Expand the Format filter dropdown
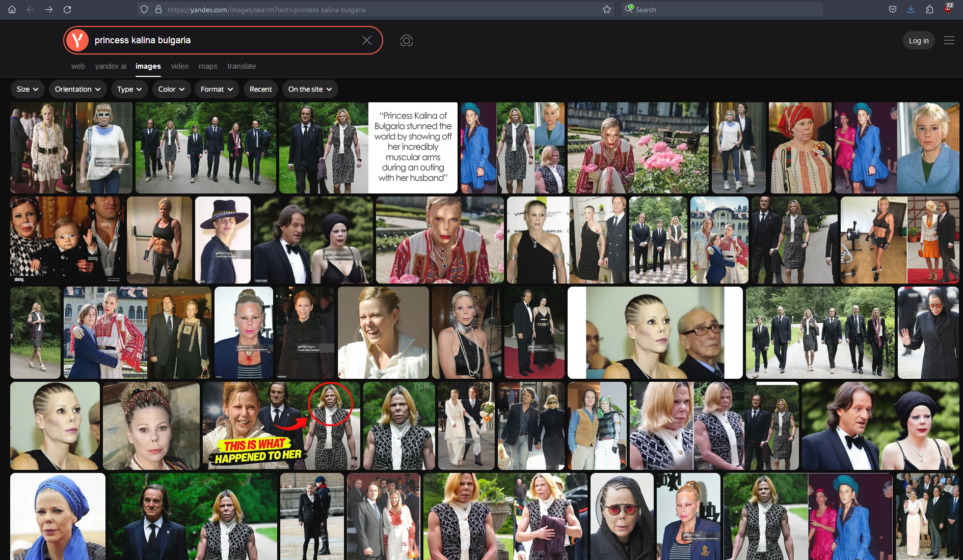963x560 pixels. [x=217, y=89]
